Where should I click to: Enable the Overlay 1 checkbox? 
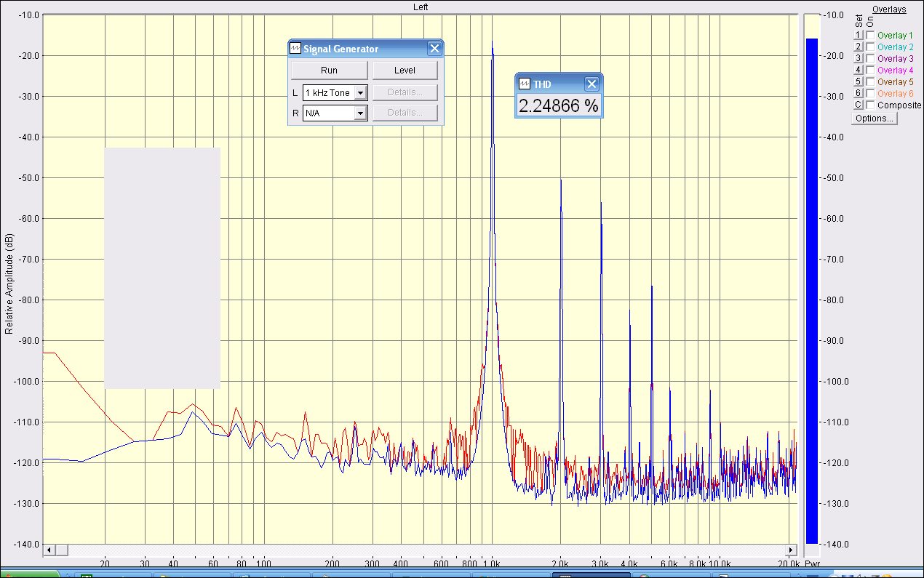coord(870,35)
